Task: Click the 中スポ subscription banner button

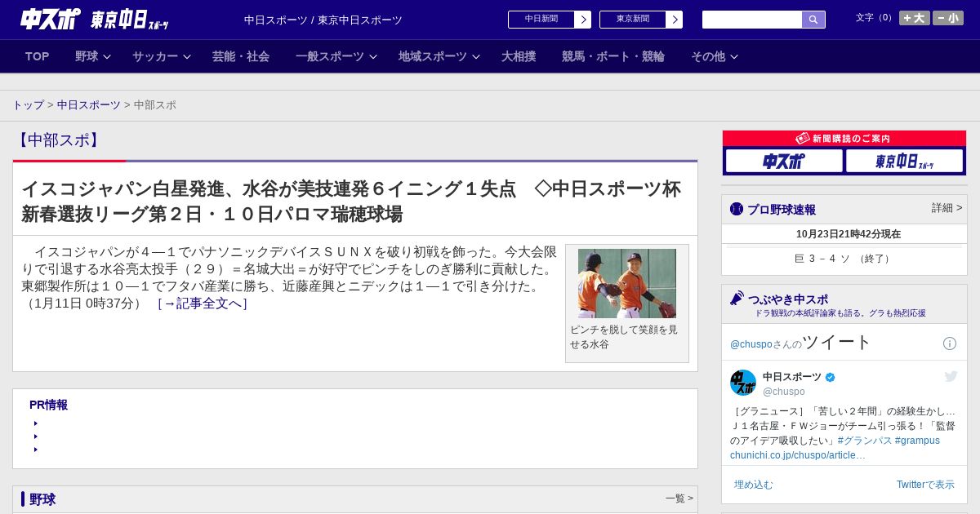Action: point(784,161)
